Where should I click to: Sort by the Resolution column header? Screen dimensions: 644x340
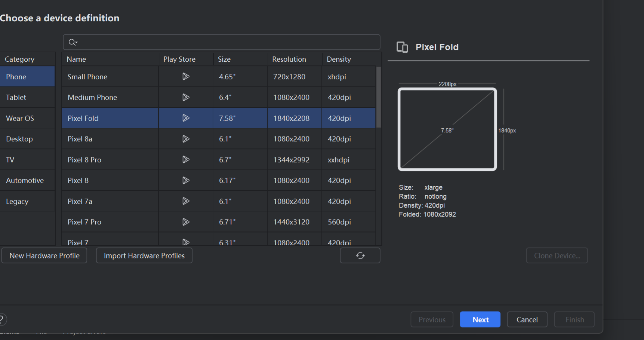tap(295, 59)
